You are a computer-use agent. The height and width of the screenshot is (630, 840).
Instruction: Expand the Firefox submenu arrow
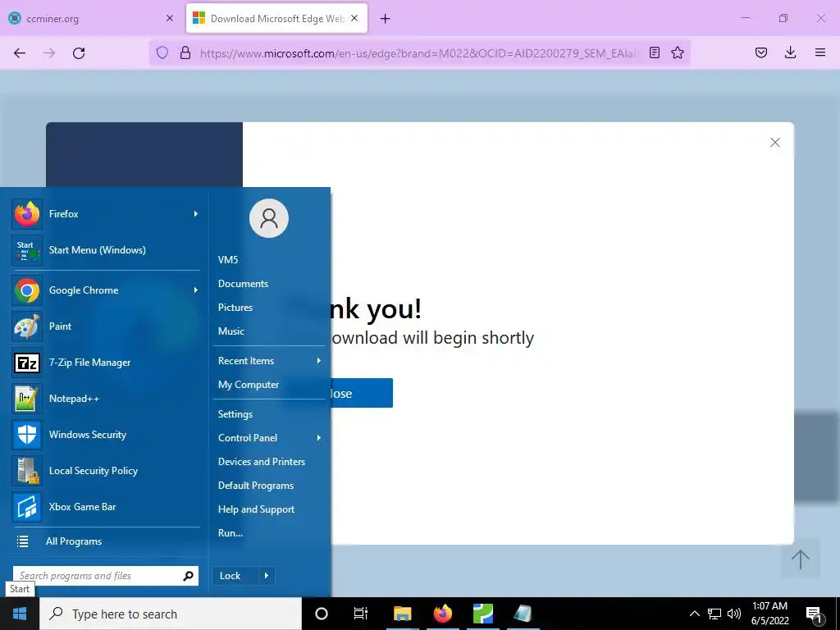(x=196, y=214)
